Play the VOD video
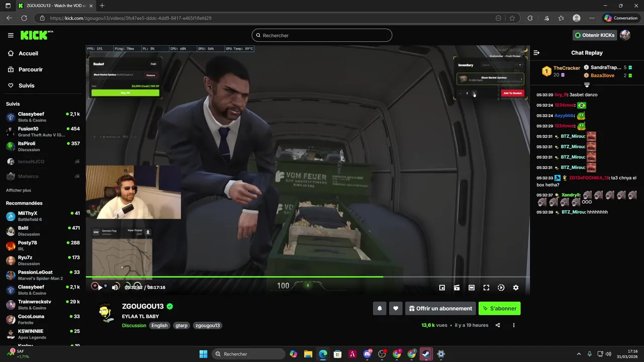The width and height of the screenshot is (644, 362). click(x=100, y=288)
